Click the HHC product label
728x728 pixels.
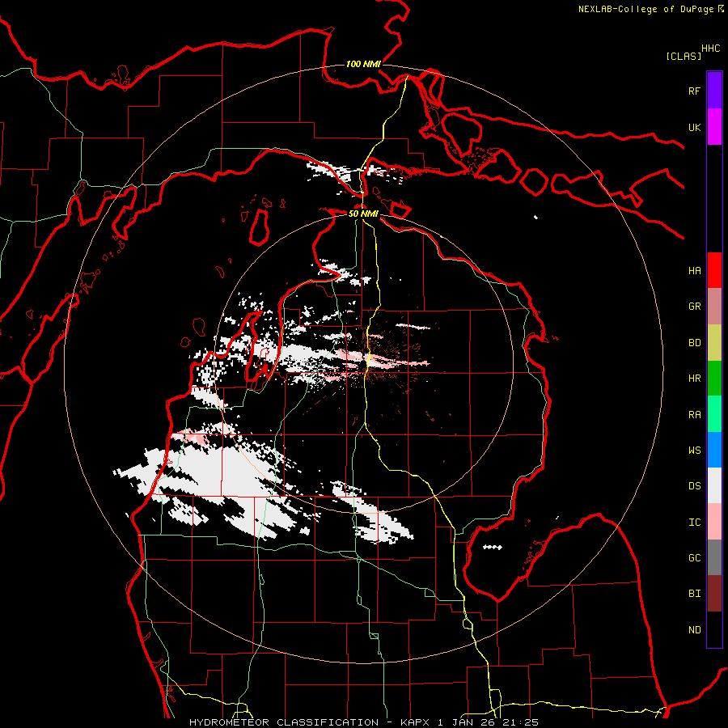pyautogui.click(x=710, y=49)
